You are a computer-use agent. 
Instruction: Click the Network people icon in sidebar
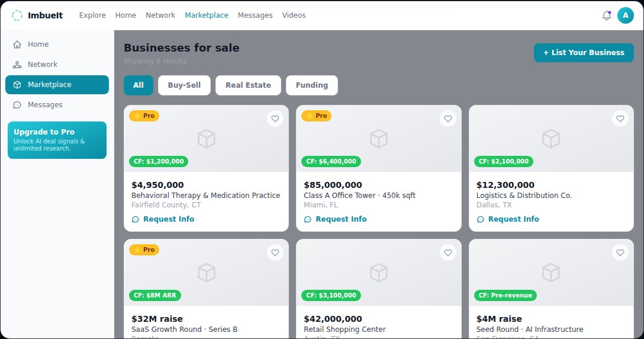17,65
